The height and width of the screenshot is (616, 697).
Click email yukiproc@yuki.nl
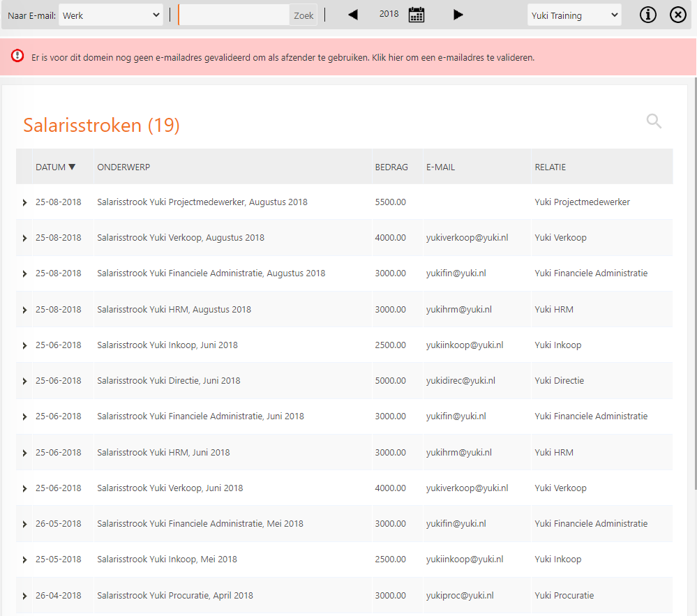point(460,596)
